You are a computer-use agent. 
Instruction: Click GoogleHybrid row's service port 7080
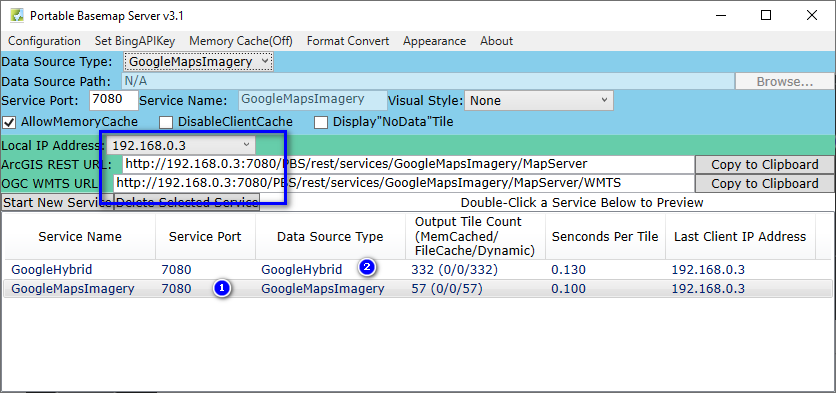[176, 270]
